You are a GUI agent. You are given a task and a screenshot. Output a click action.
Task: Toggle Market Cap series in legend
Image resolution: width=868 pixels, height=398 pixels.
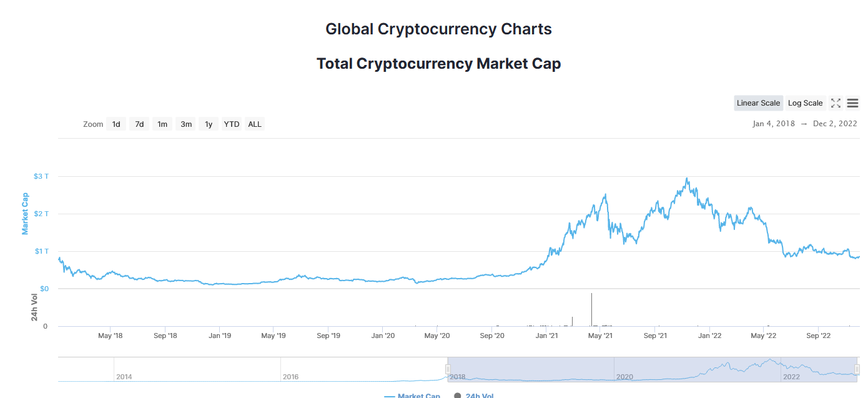click(x=418, y=396)
